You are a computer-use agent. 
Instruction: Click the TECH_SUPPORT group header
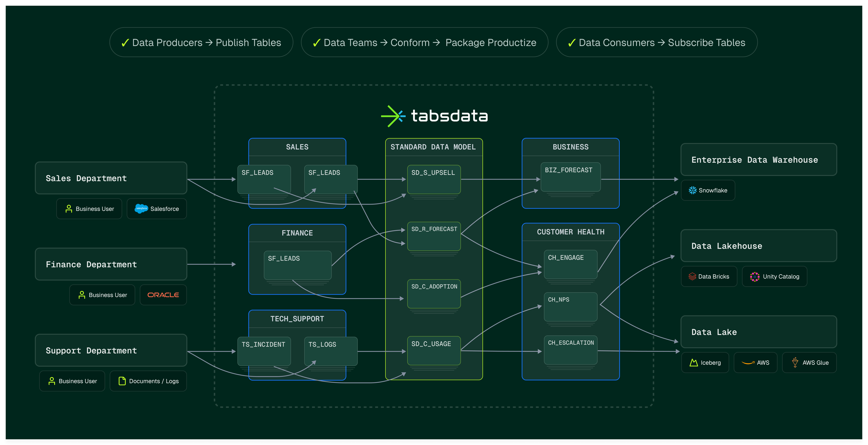[x=297, y=319]
